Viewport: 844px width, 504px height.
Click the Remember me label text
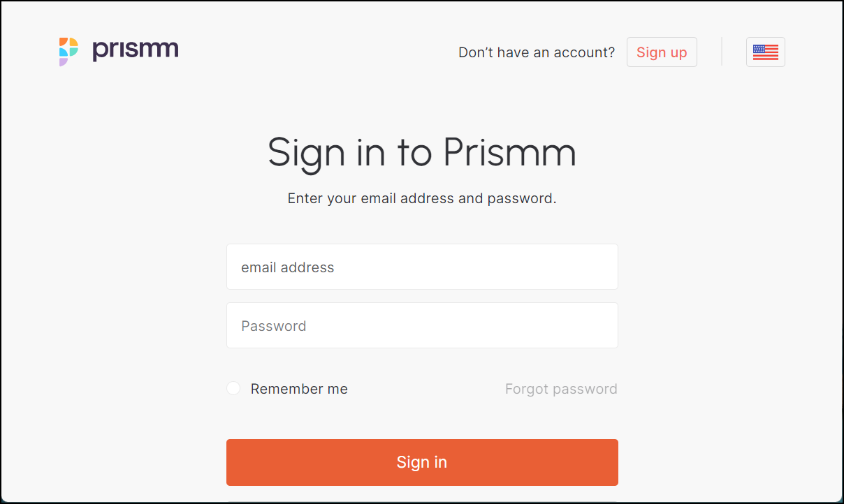pos(299,389)
